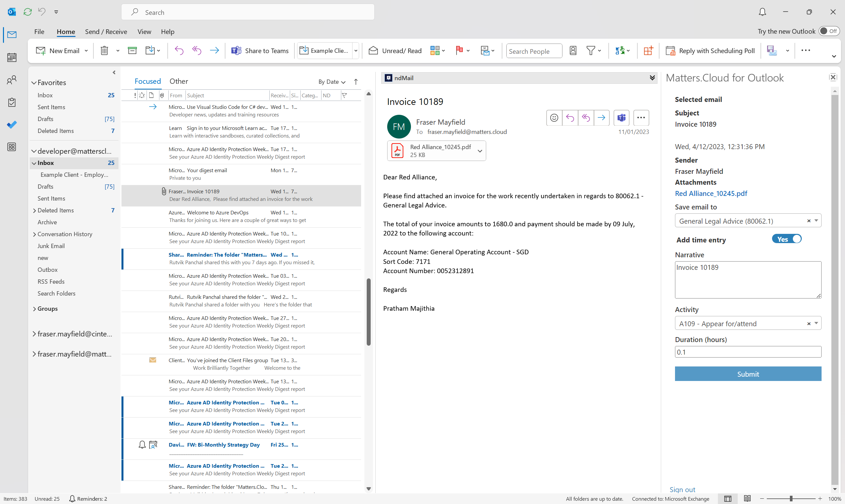Open the Tasks clipboard view in sidebar
The image size is (845, 504).
coord(12,102)
